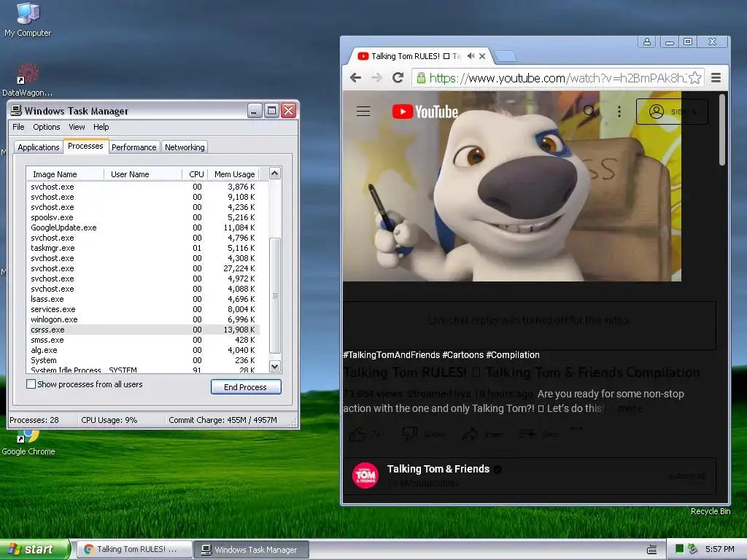Click the green CPU tray icon

click(680, 549)
